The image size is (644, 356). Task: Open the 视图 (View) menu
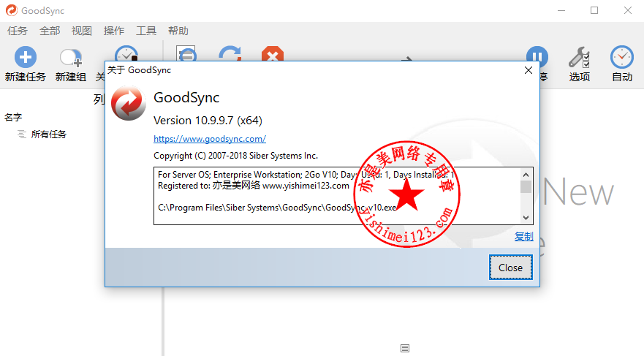pos(82,31)
